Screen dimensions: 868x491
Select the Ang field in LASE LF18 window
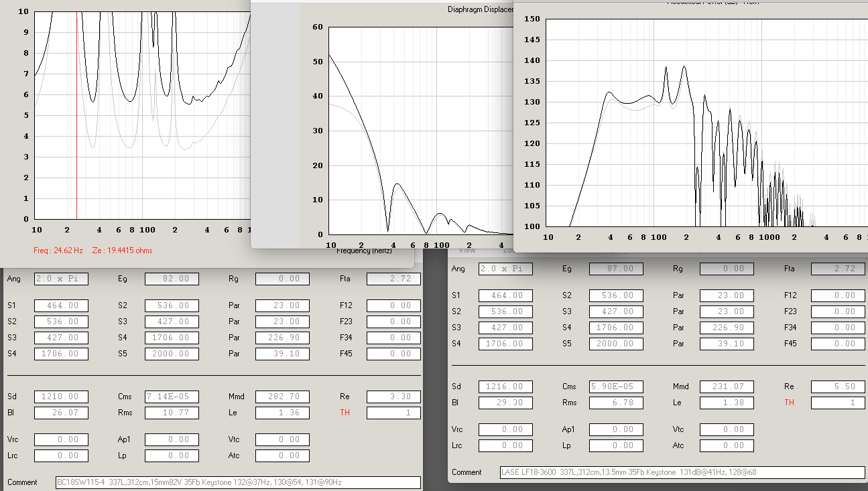pyautogui.click(x=505, y=269)
